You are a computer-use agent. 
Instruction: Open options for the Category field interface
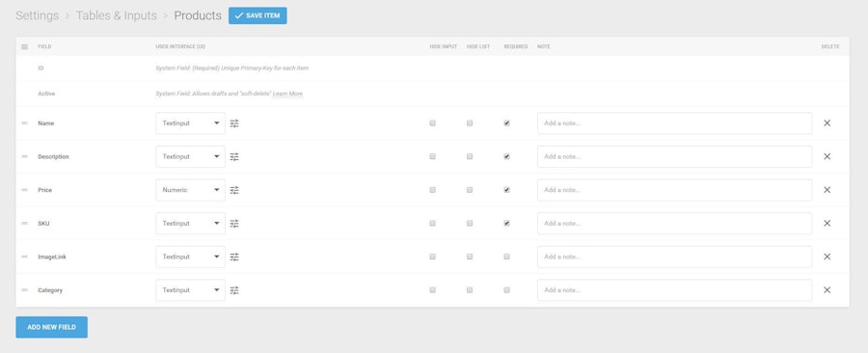coord(234,290)
